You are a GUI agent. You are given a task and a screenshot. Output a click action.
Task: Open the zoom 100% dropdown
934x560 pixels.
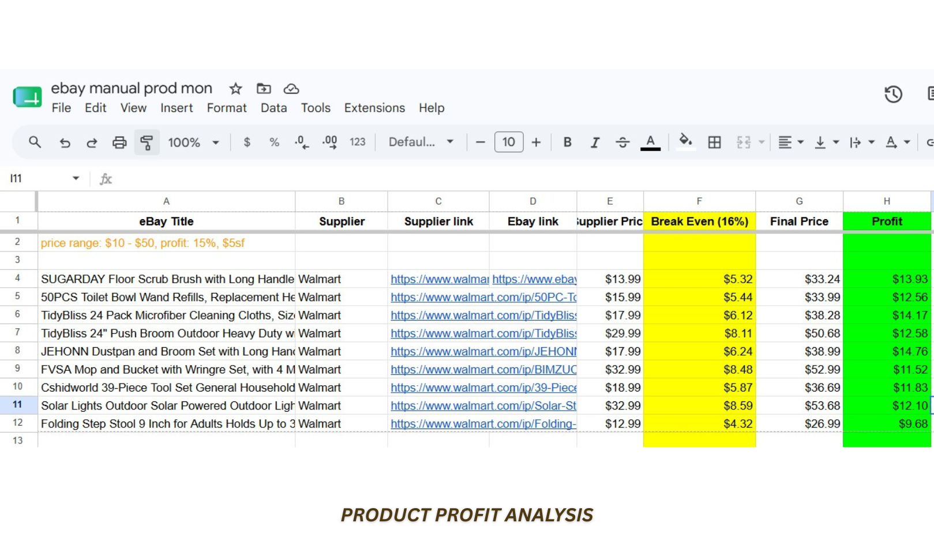point(193,142)
